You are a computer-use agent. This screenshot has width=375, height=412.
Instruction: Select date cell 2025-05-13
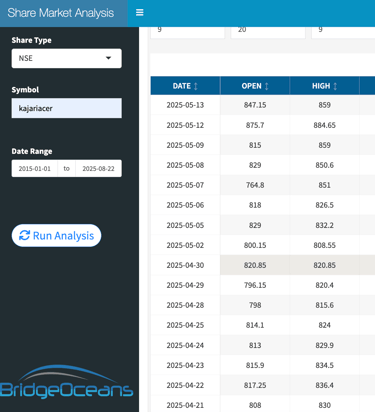tap(185, 105)
